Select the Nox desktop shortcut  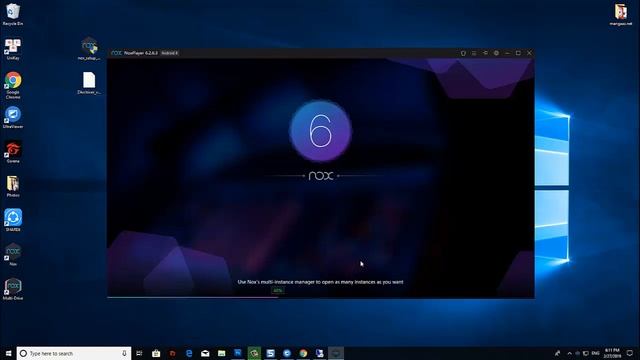pos(13,255)
